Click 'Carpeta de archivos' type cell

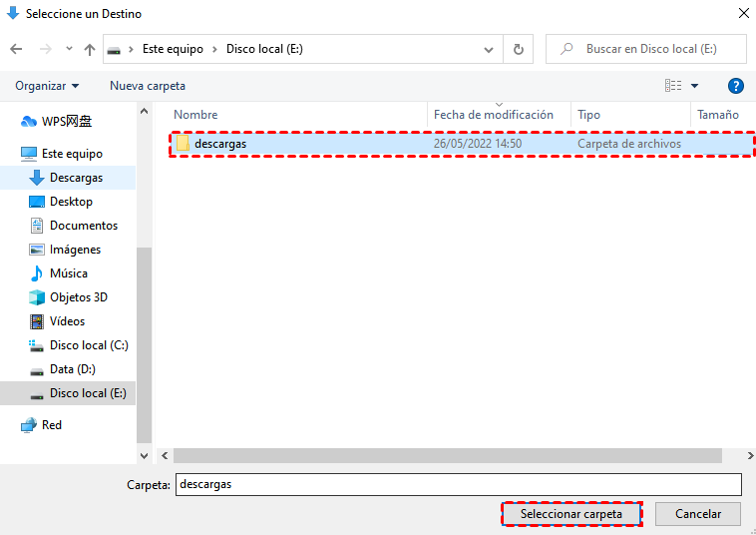(629, 144)
